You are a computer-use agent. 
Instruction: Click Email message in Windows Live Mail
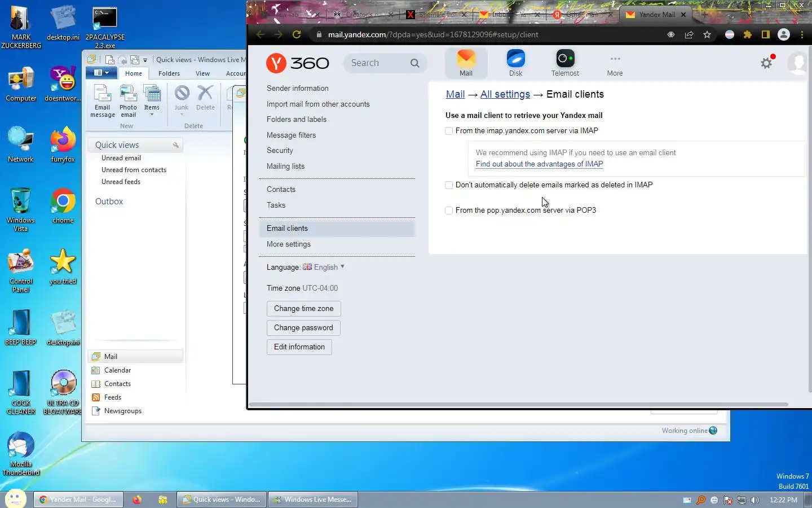coord(103,101)
